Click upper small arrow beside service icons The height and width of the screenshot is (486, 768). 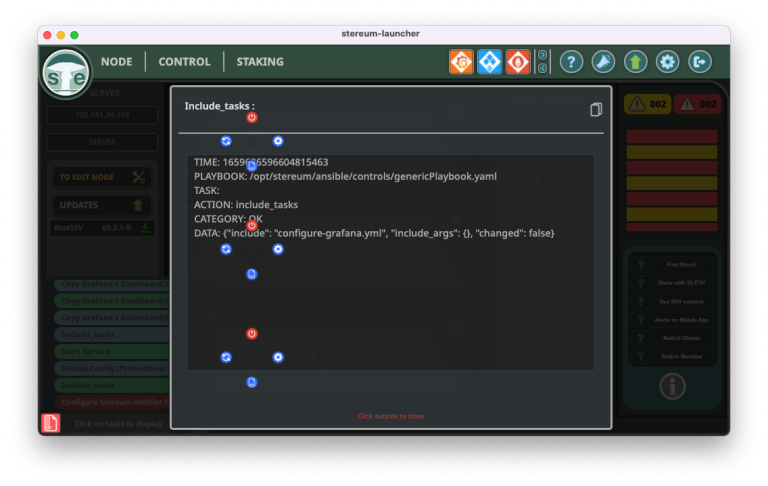pos(543,55)
